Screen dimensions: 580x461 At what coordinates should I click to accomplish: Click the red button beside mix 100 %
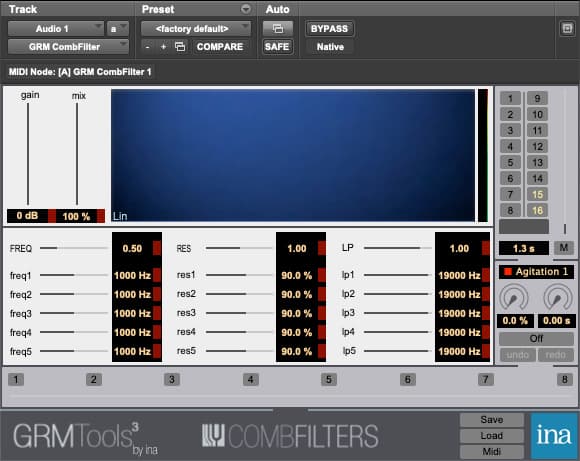[x=101, y=216]
